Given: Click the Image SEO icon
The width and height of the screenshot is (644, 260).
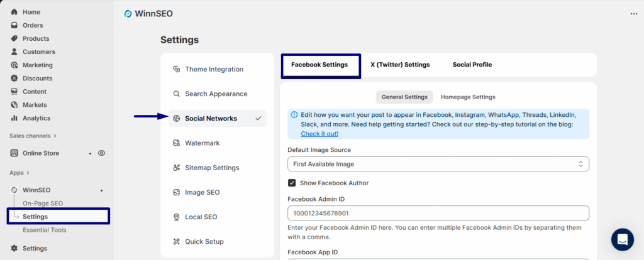Looking at the screenshot, I should (x=176, y=192).
